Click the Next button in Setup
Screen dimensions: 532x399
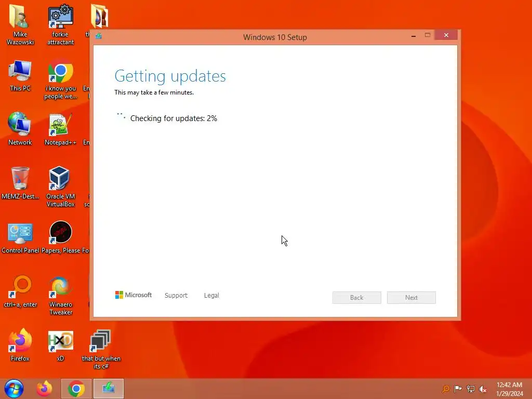coord(411,298)
